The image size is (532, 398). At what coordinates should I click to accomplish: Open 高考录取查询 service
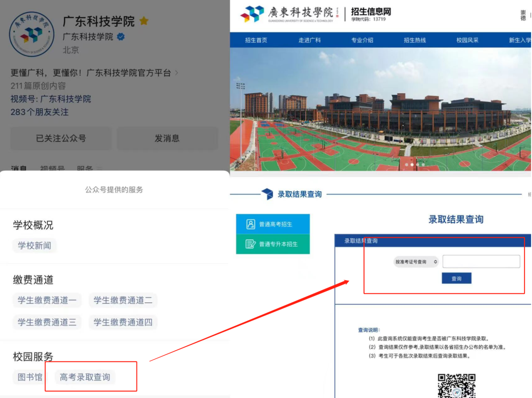(x=85, y=377)
